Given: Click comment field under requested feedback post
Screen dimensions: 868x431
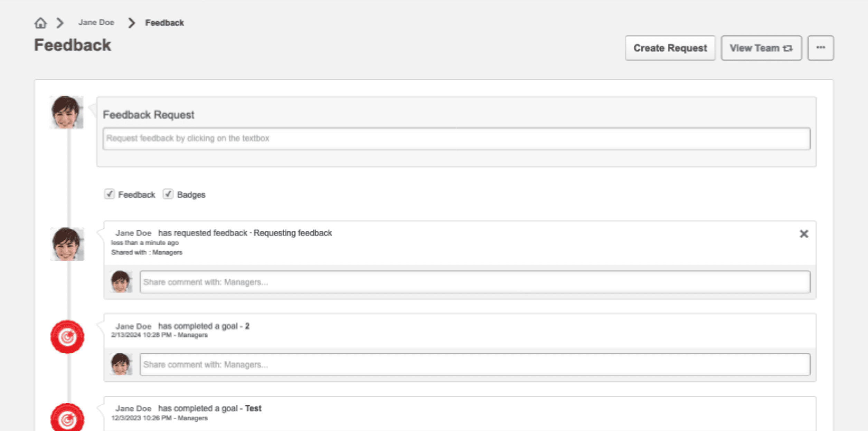Looking at the screenshot, I should pyautogui.click(x=474, y=282).
